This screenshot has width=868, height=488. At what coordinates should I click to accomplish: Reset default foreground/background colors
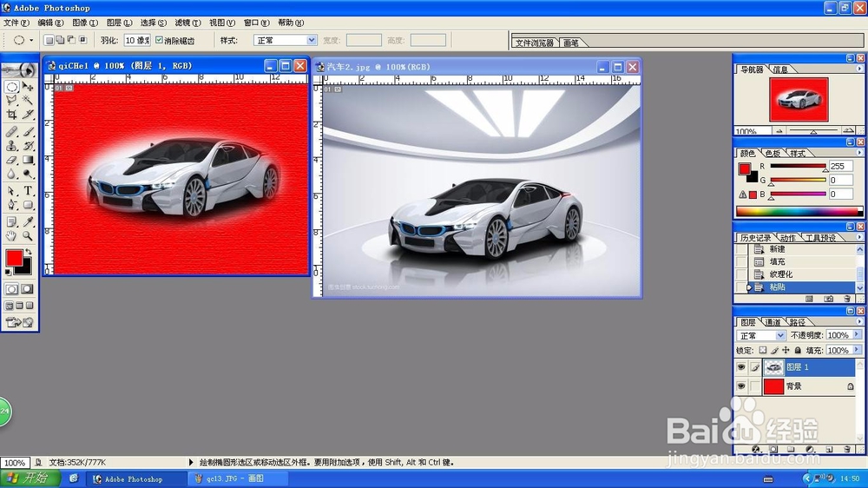8,272
